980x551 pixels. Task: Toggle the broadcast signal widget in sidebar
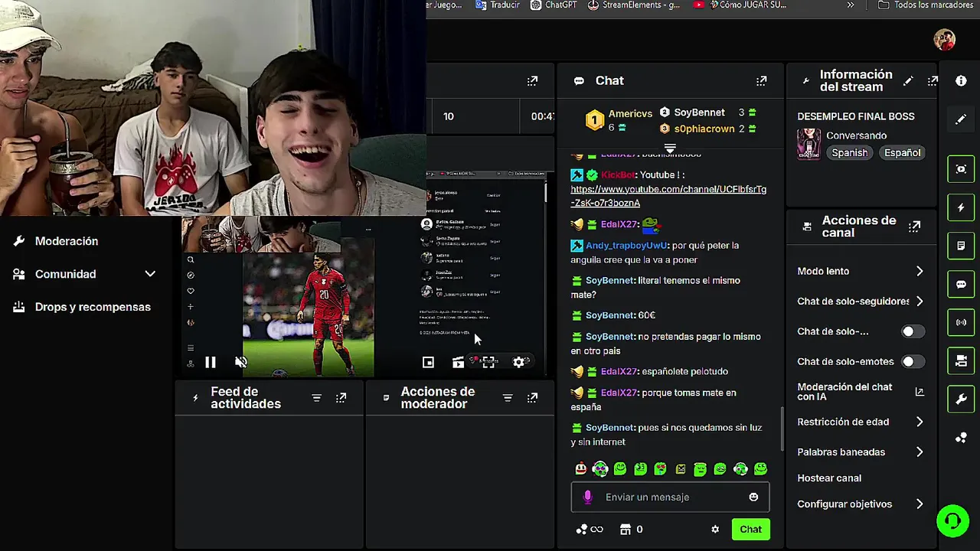click(961, 322)
